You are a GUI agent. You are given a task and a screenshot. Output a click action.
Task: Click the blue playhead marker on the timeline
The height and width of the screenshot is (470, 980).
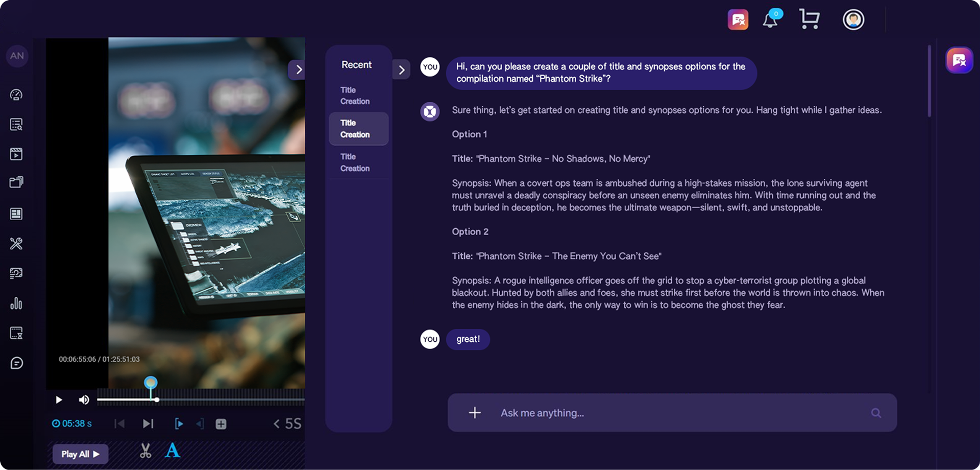coord(151,383)
